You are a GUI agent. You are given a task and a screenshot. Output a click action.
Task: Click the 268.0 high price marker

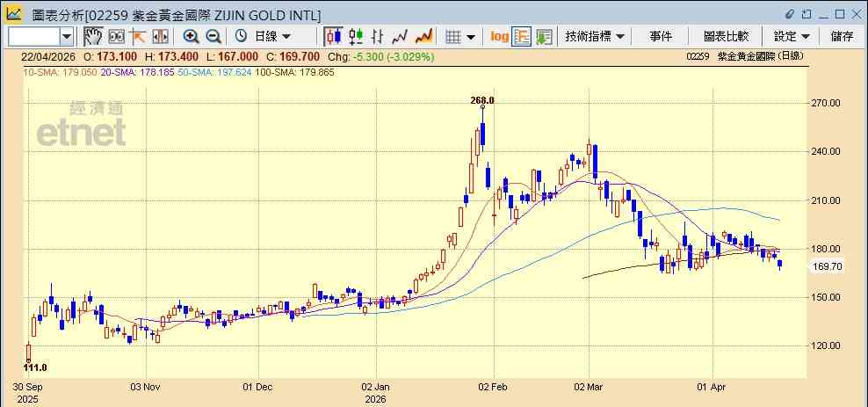pyautogui.click(x=482, y=100)
